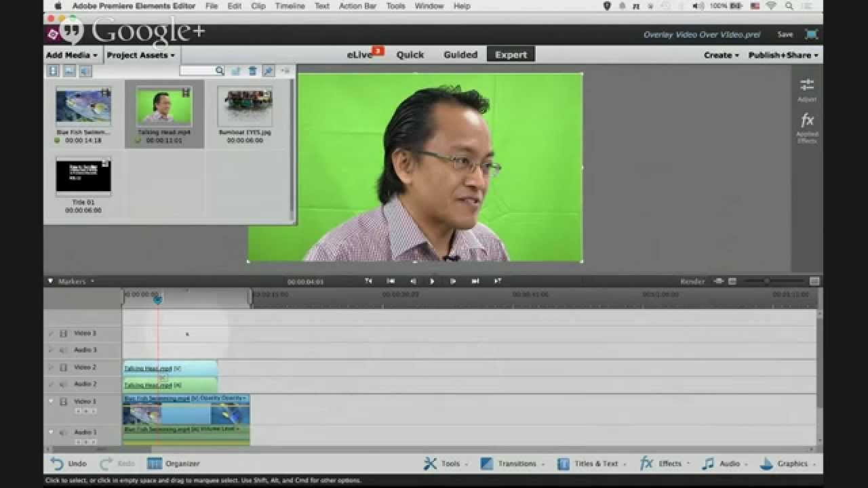Click the split clip icon in transport bar
The image size is (868, 488).
(368, 281)
